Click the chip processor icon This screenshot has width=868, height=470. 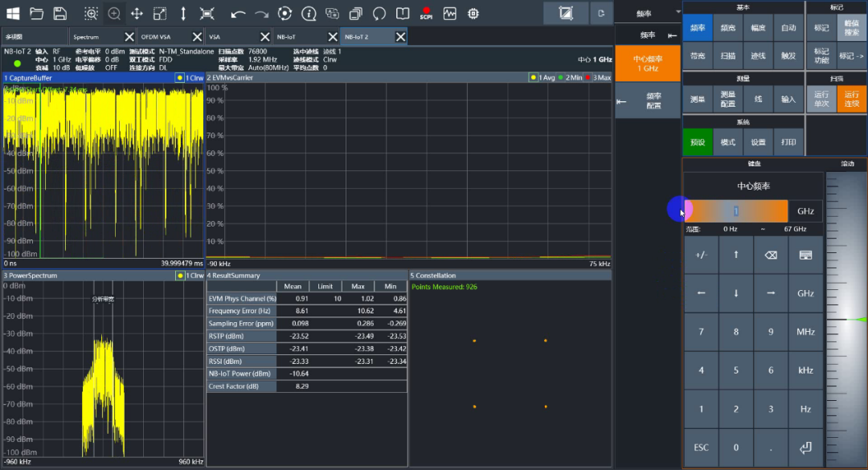coord(473,14)
